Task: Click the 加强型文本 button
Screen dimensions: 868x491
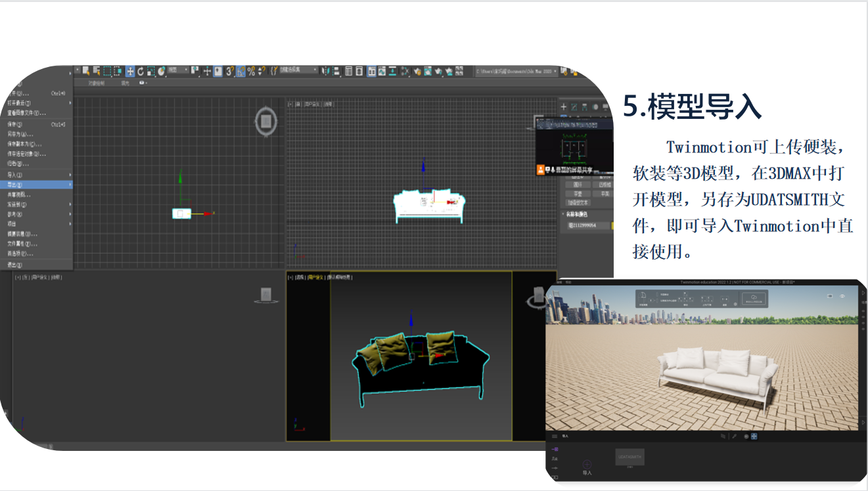Action: click(x=578, y=202)
